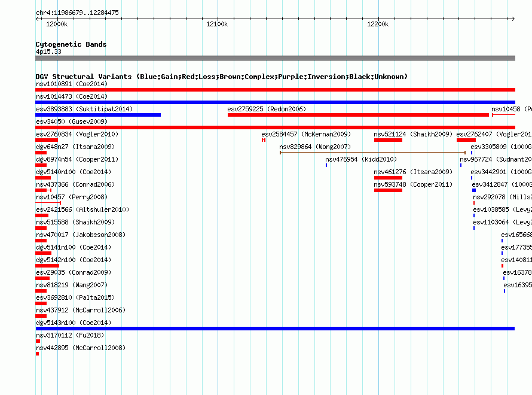The height and width of the screenshot is (395, 532).
Task: Click the esv3442901 variant label
Action: 501,172
